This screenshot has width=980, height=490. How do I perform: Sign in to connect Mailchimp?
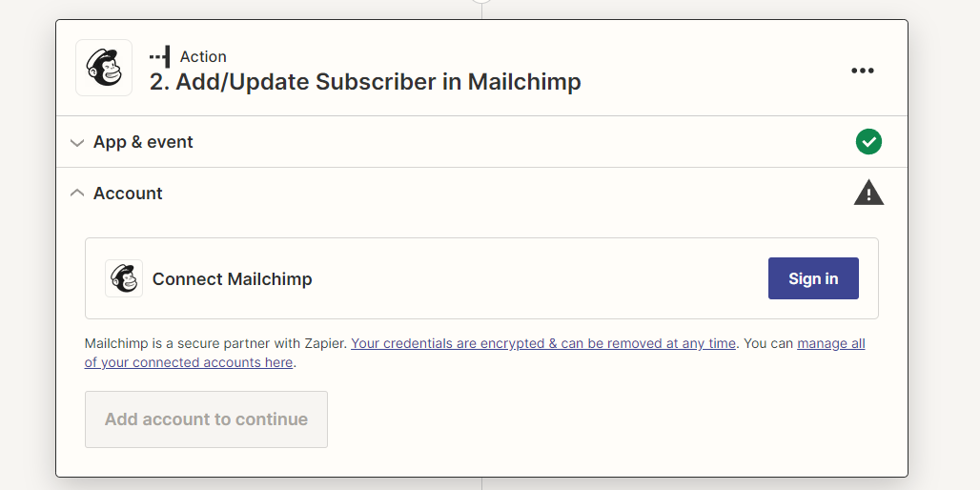813,278
